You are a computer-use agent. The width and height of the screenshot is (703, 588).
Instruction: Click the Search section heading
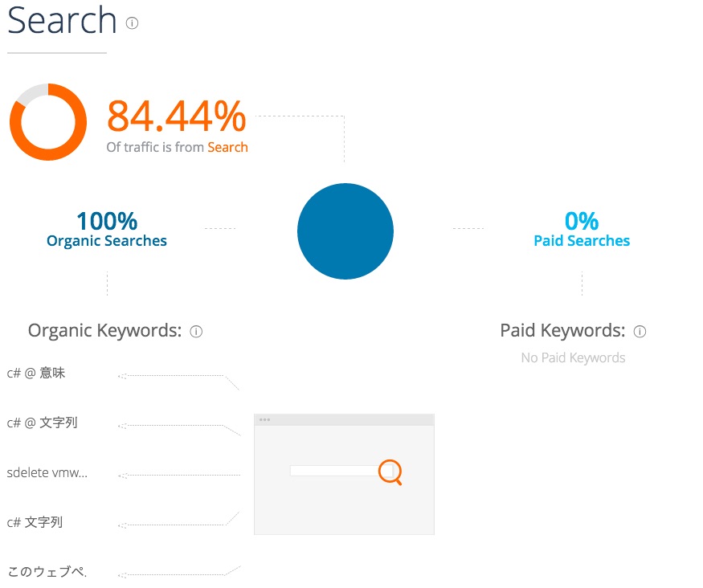click(x=63, y=21)
